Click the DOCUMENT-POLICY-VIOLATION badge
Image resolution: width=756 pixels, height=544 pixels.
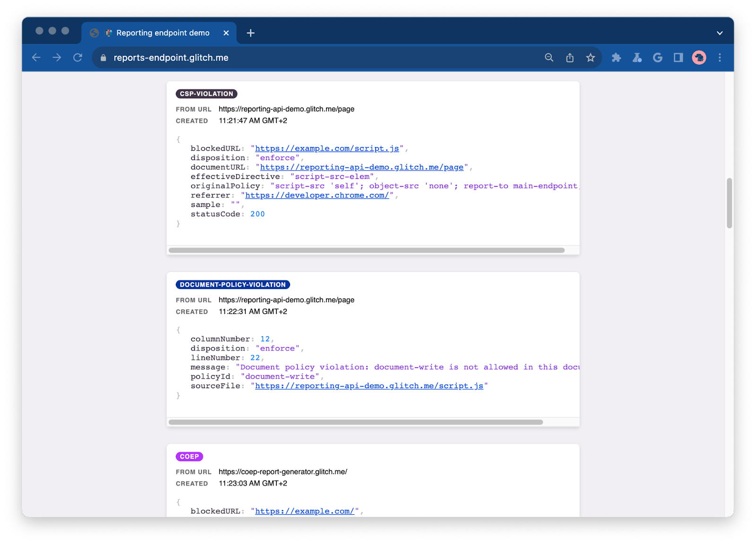(233, 285)
